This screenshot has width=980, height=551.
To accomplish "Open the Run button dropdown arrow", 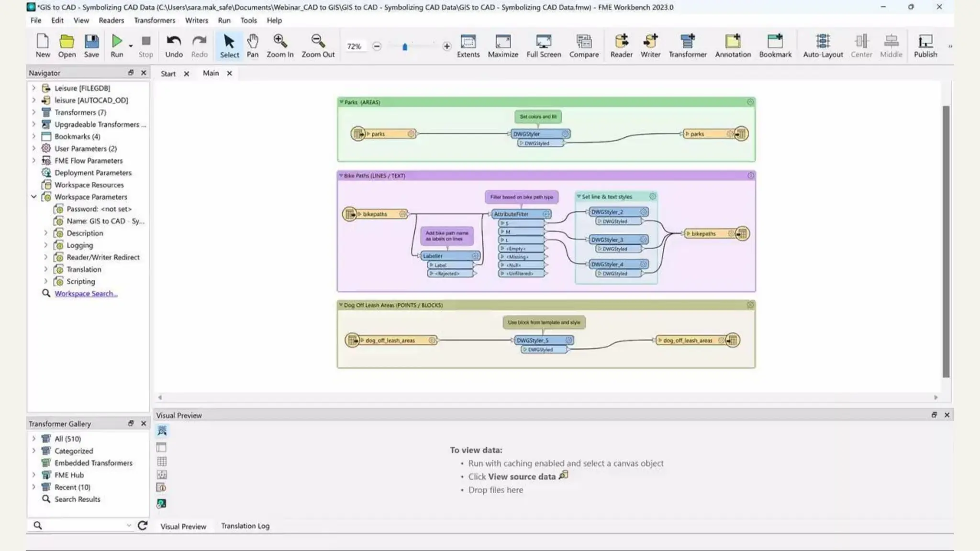I will coord(131,46).
